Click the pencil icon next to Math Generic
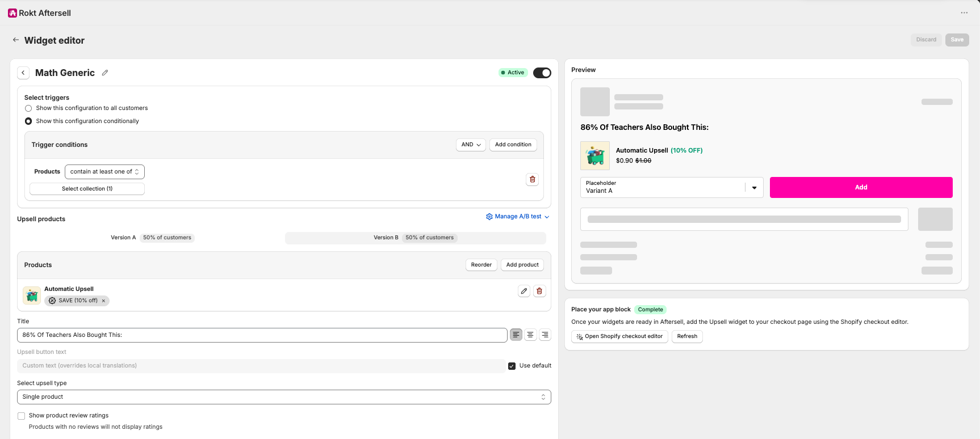Screen dimensions: 980x439 pyautogui.click(x=105, y=73)
